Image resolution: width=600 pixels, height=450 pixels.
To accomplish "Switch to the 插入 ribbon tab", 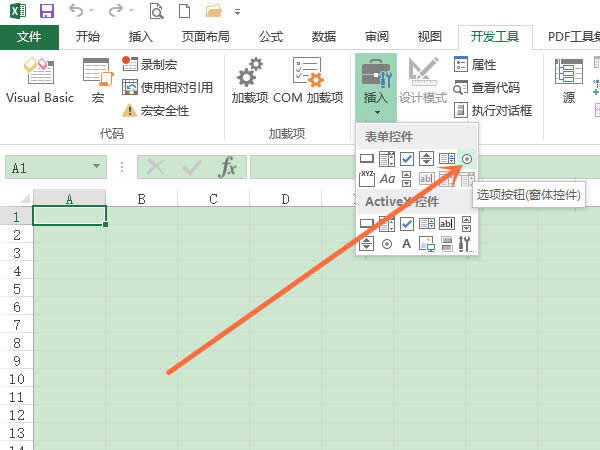I will [x=140, y=37].
